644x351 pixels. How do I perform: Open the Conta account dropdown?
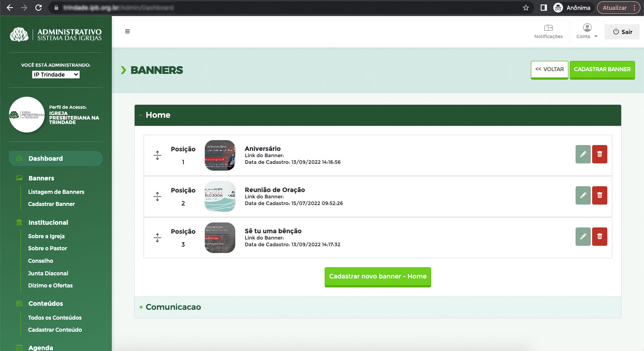587,31
